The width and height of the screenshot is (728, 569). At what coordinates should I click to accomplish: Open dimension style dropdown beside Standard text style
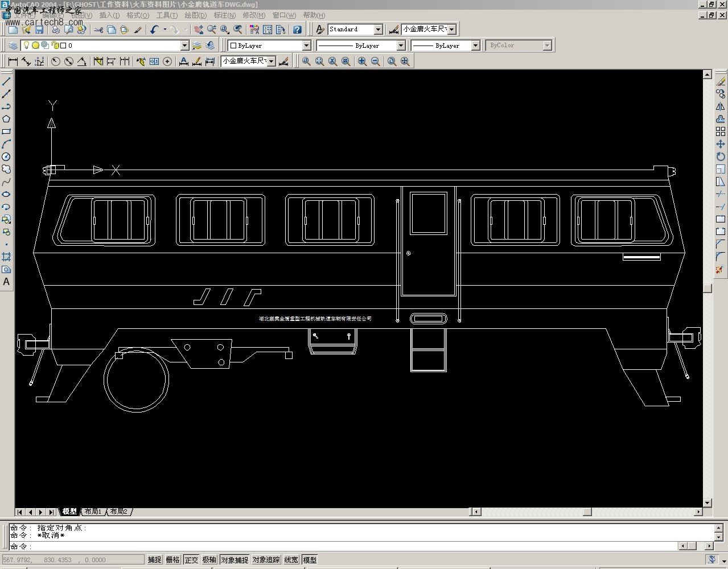click(452, 30)
